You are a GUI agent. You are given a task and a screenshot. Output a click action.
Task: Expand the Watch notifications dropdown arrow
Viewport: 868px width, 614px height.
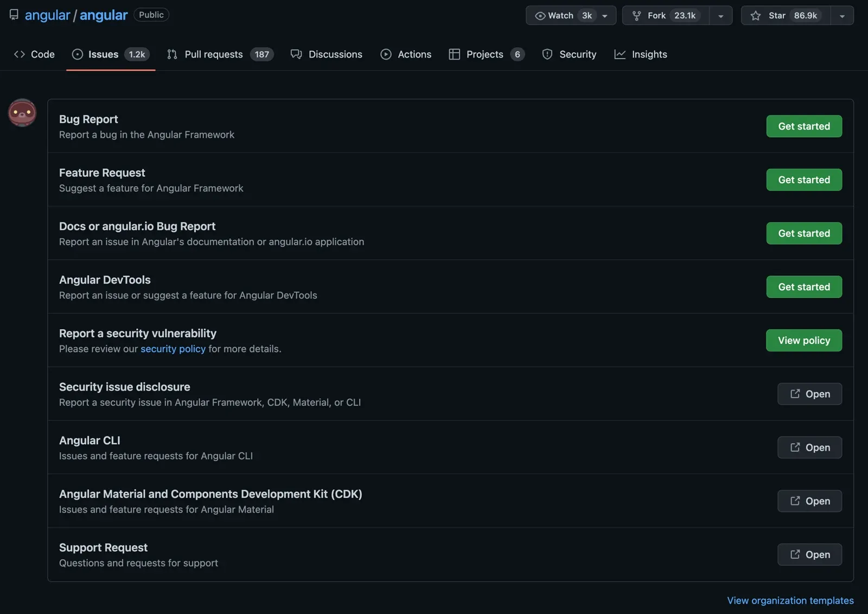pos(605,16)
